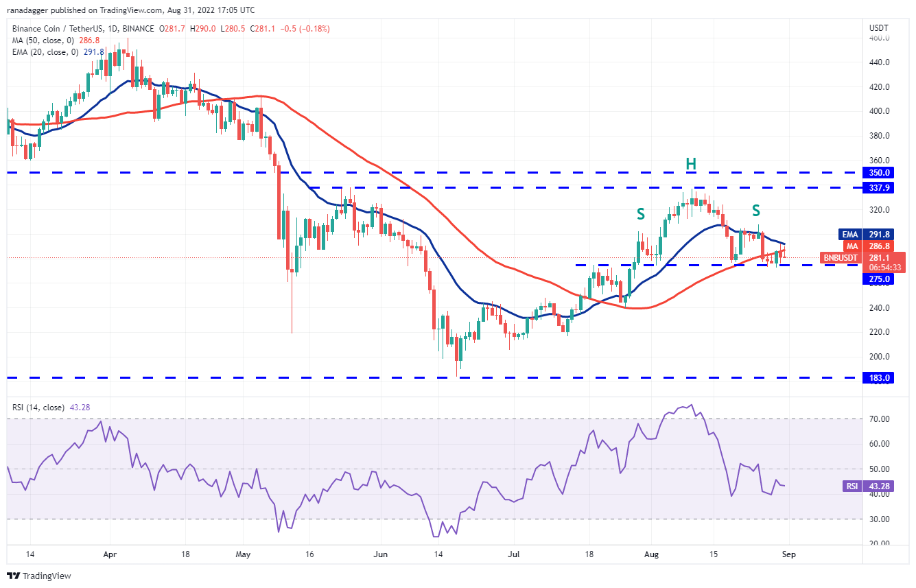
Task: Click the TradingView logo at bottom left
Action: [x=39, y=576]
